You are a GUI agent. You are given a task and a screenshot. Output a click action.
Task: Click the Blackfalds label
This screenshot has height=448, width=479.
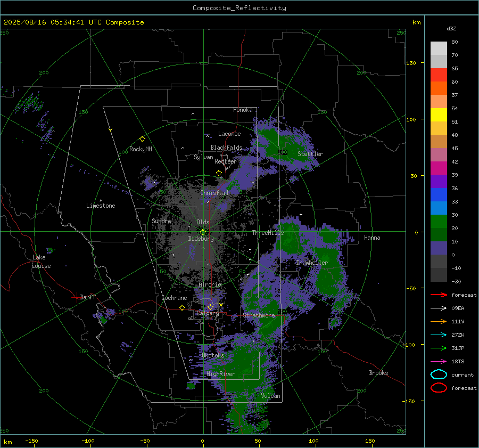pos(226,148)
